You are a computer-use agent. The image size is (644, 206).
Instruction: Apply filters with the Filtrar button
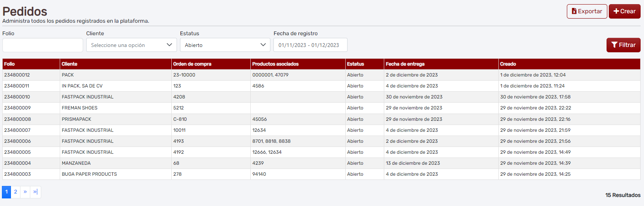pos(623,45)
